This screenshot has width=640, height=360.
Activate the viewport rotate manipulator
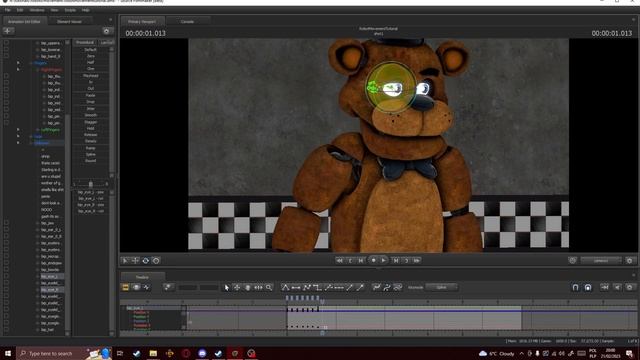click(145, 260)
